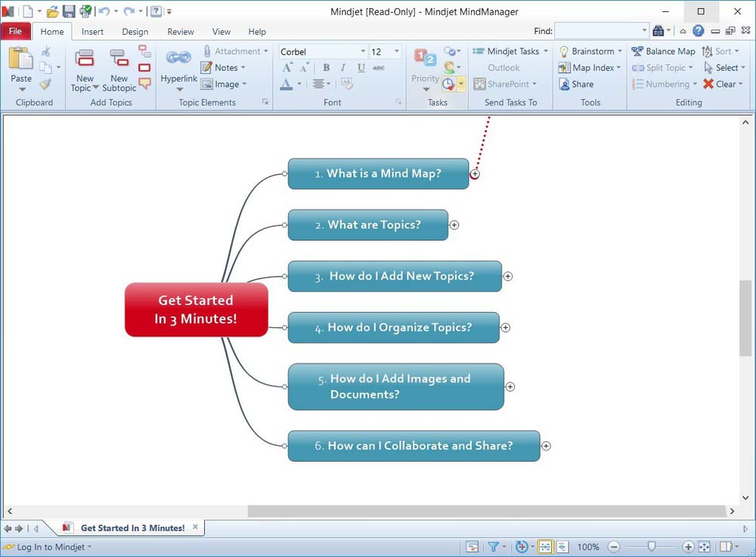
Task: Switch to the Review ribbon tab
Action: click(x=181, y=32)
